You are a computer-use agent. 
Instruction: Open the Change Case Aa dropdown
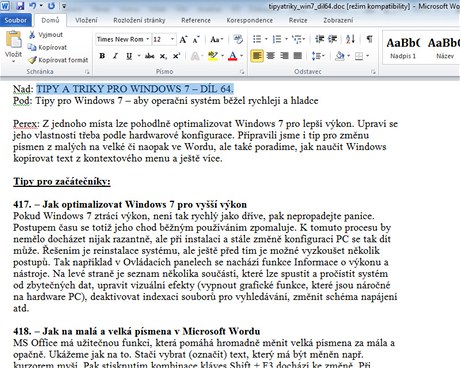click(x=216, y=39)
